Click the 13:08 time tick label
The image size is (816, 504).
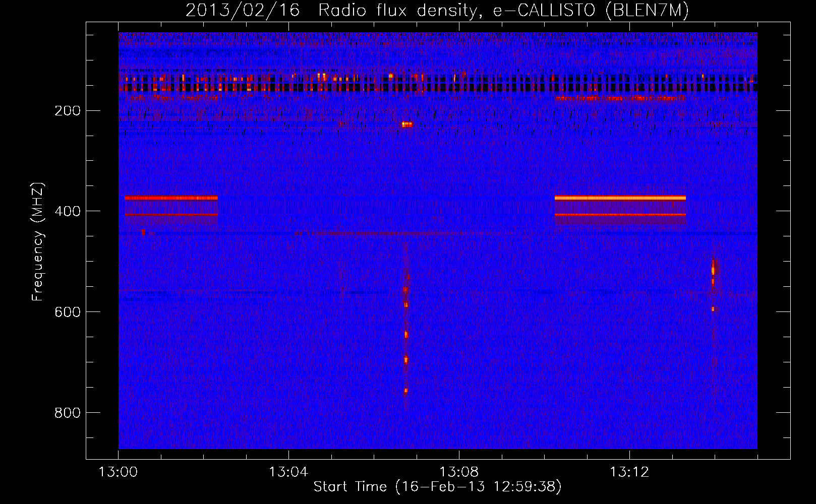(x=459, y=473)
